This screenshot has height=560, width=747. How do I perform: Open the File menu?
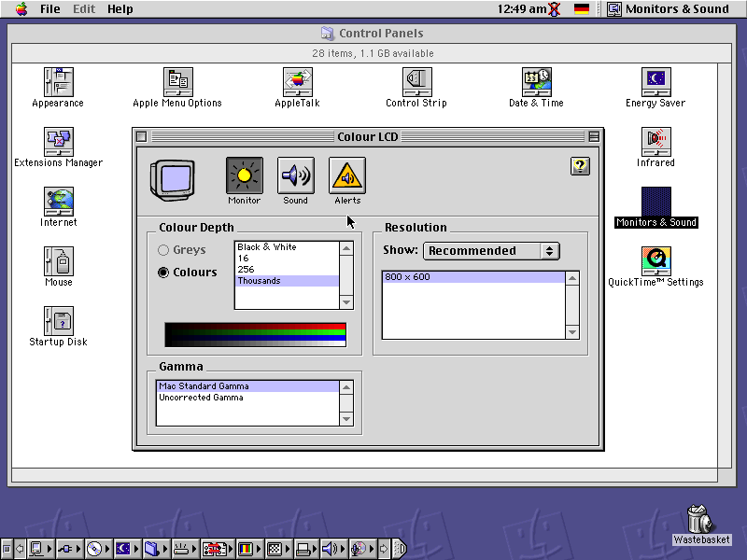50,9
